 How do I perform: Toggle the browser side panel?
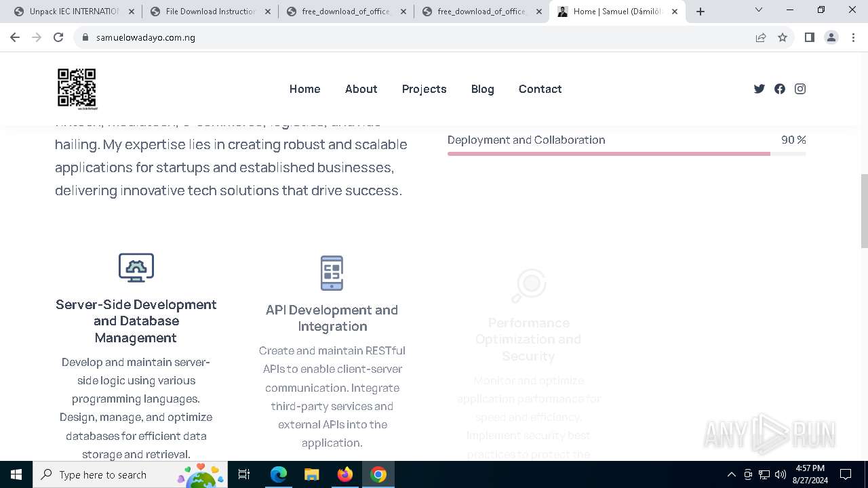point(809,37)
